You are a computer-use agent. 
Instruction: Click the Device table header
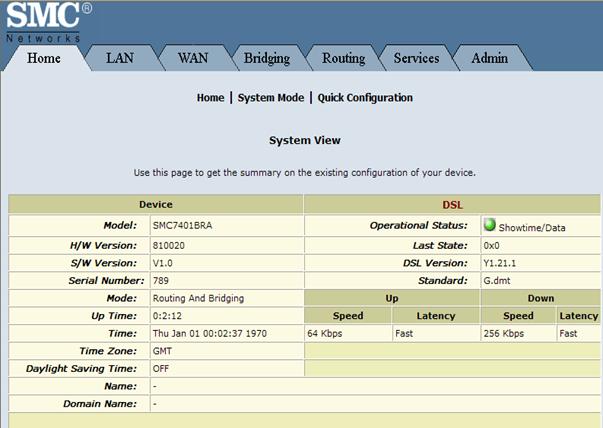156,205
